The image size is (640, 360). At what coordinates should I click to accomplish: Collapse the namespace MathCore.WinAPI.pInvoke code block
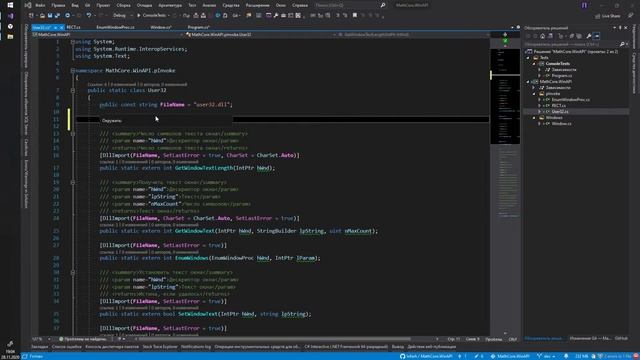click(x=73, y=71)
